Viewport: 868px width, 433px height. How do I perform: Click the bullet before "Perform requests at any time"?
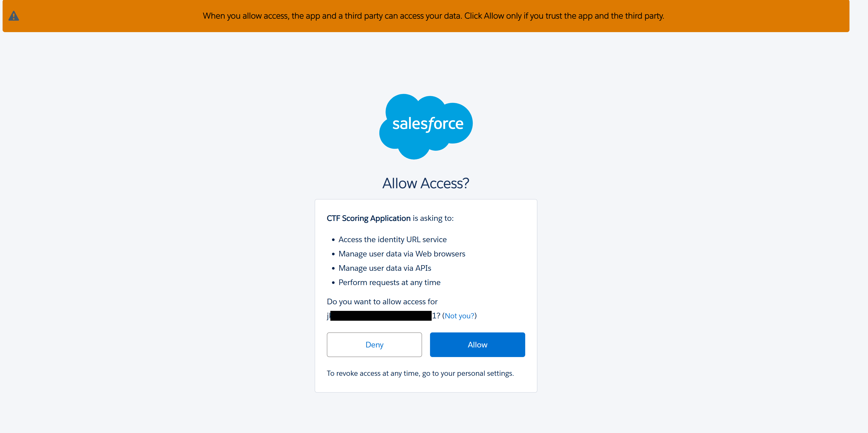click(x=333, y=283)
